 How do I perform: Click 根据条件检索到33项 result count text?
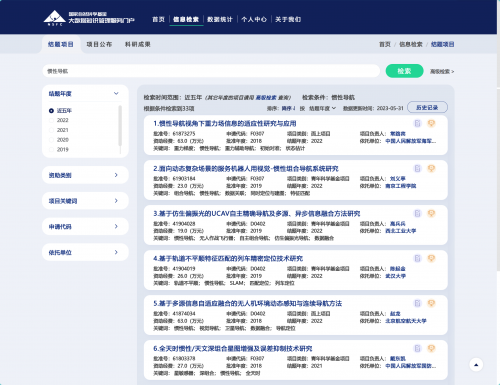169,108
